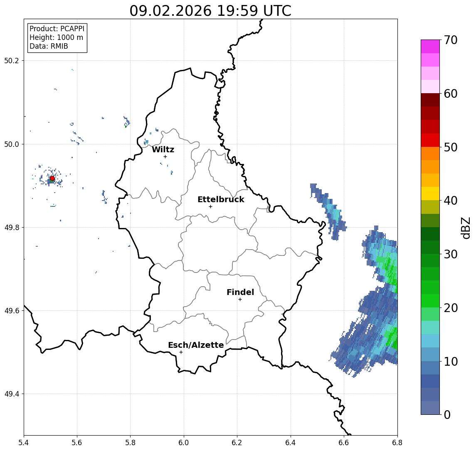The height and width of the screenshot is (451, 476).
Task: Click the colorbar tick label 30
Action: [451, 254]
